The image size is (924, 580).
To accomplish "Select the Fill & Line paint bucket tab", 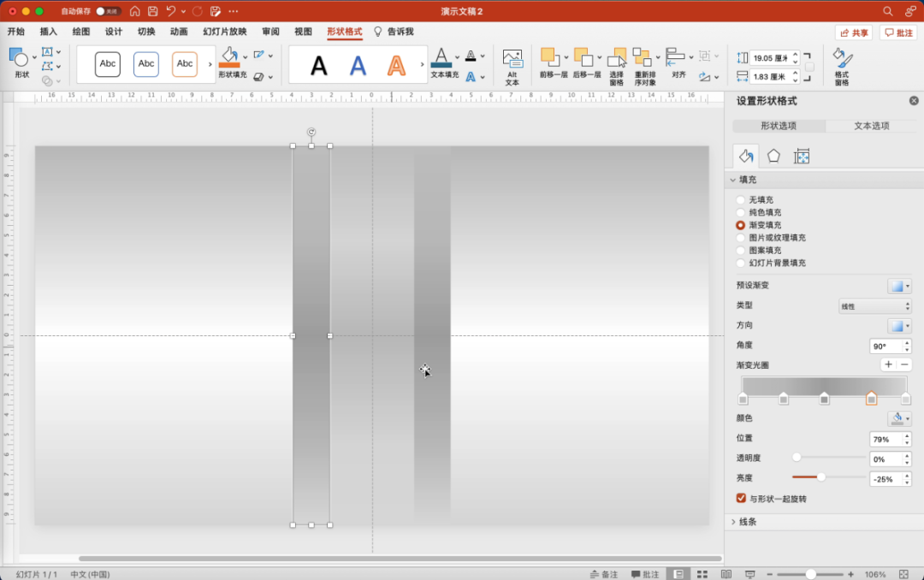I will click(x=746, y=156).
